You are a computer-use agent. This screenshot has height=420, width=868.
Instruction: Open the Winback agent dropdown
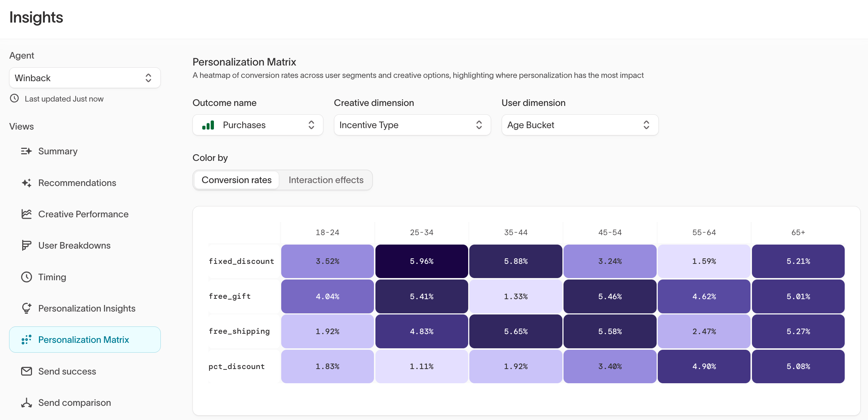point(85,78)
